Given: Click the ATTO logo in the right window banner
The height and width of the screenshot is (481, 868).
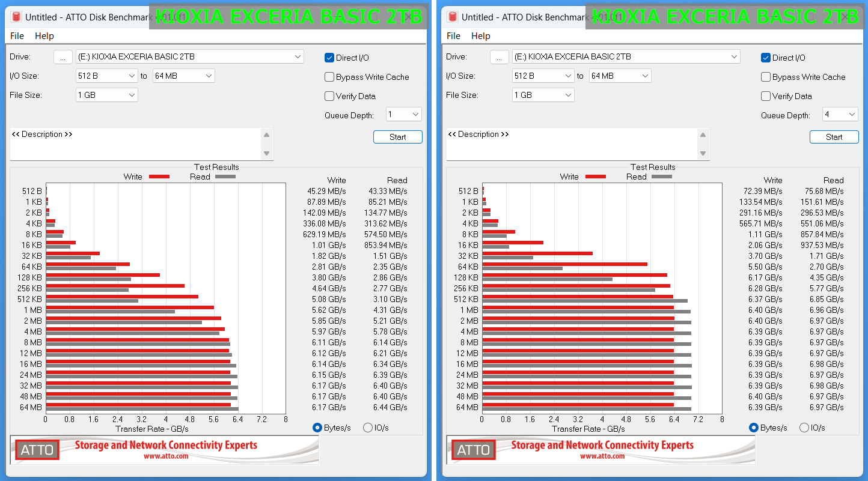Looking at the screenshot, I should pyautogui.click(x=474, y=450).
